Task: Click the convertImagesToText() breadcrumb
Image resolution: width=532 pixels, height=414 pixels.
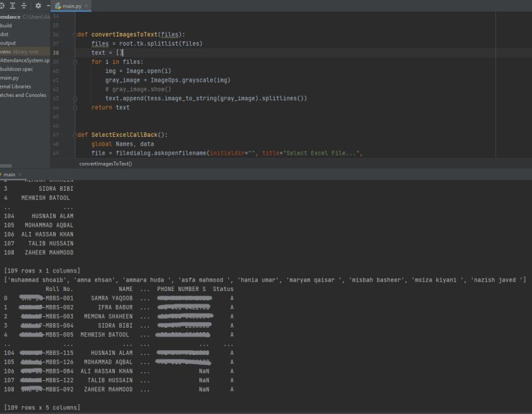Action: 106,163
